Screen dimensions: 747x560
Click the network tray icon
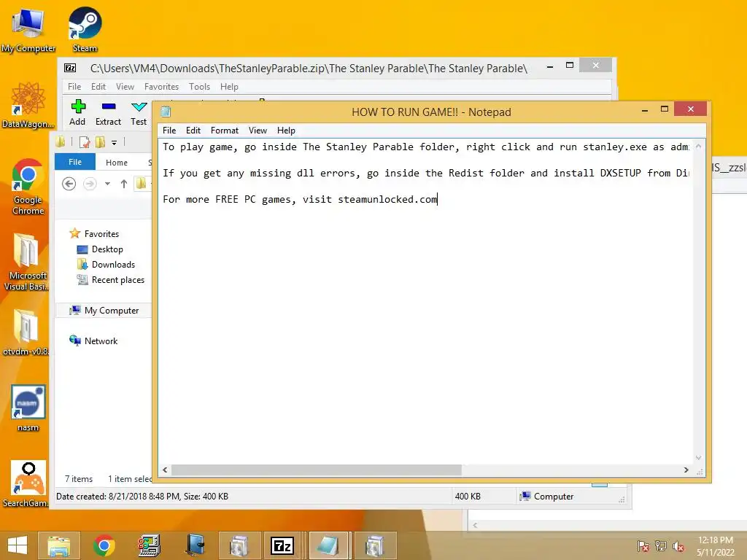661,546
